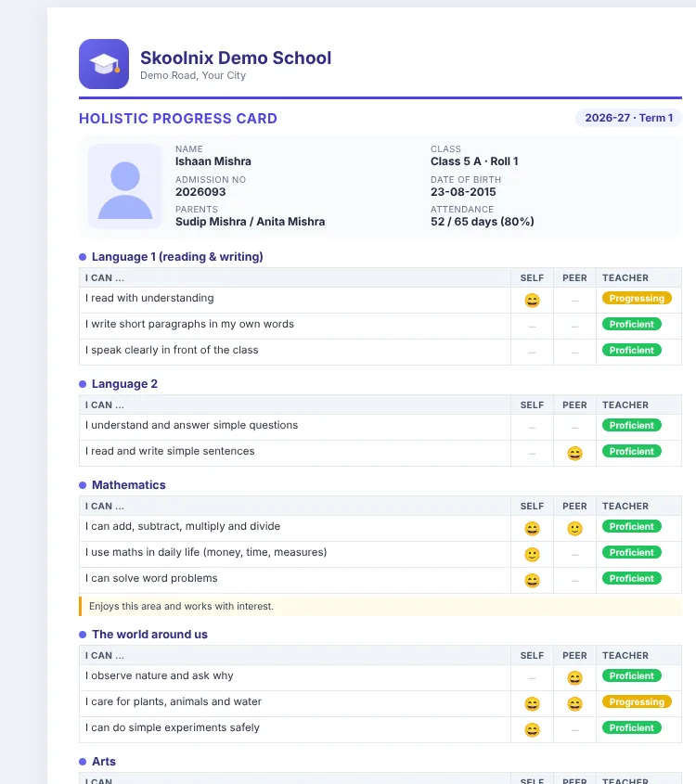This screenshot has height=784, width=696.
Task: Click the row text 'I can do simple experiments safely'
Action: [x=172, y=728]
